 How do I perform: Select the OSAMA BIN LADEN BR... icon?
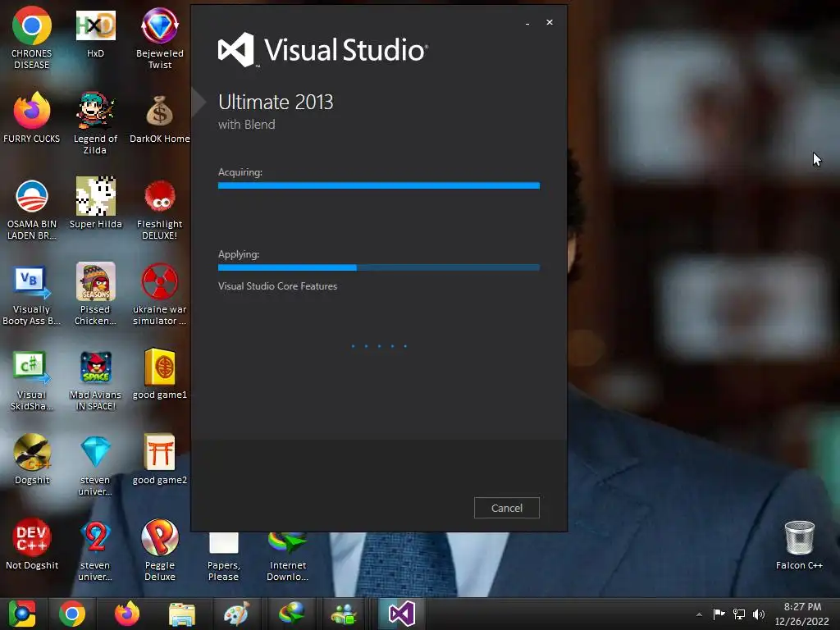(32, 209)
